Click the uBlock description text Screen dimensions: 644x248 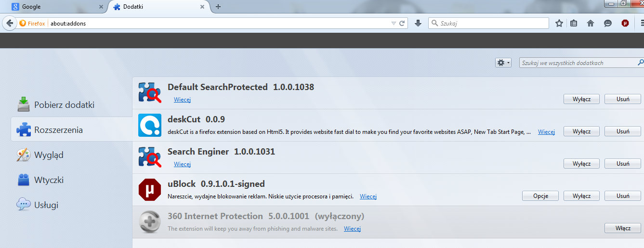pyautogui.click(x=261, y=196)
